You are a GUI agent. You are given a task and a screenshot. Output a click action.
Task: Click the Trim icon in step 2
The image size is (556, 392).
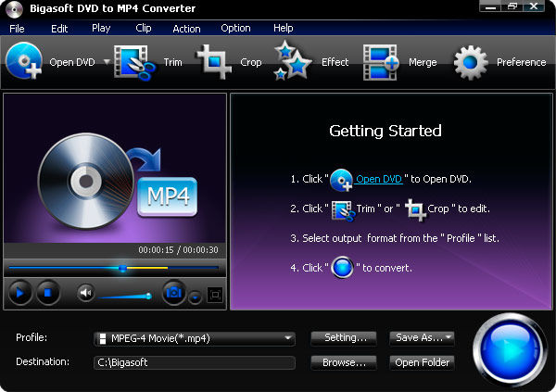point(343,210)
